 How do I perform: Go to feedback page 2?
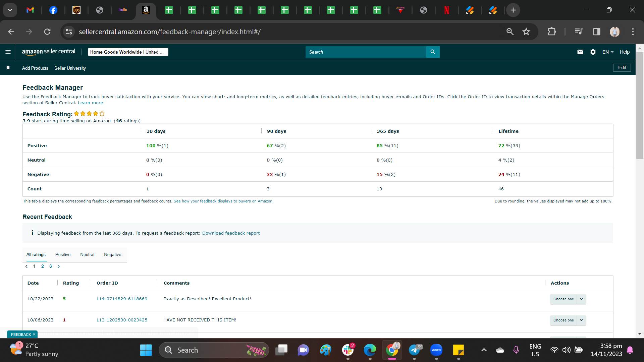(x=43, y=266)
